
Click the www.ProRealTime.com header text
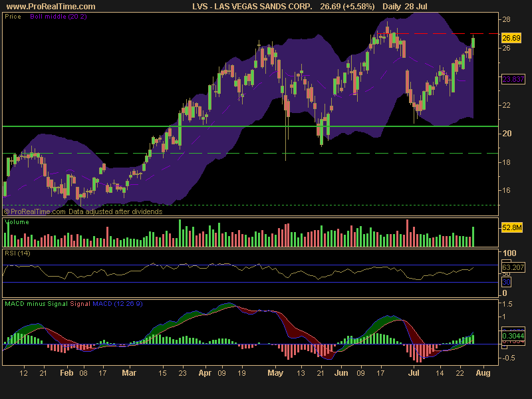tap(51, 7)
